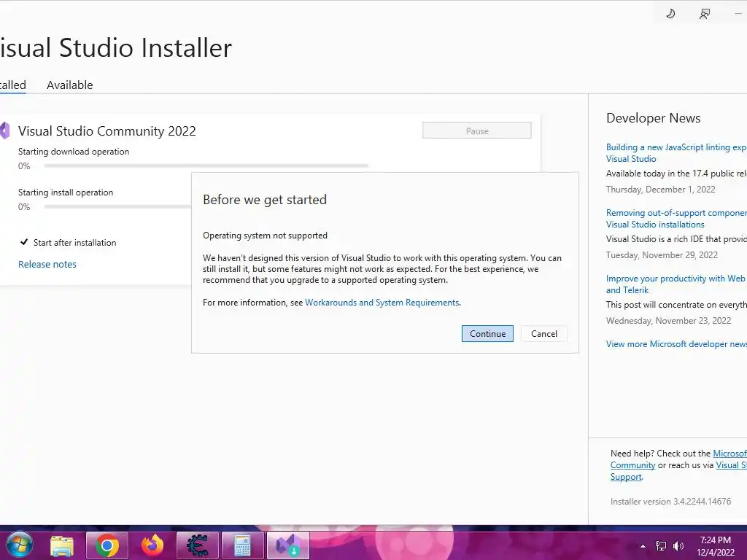This screenshot has width=747, height=560.
Task: Click the Visual Studio Community 2022 logo
Action: point(5,131)
